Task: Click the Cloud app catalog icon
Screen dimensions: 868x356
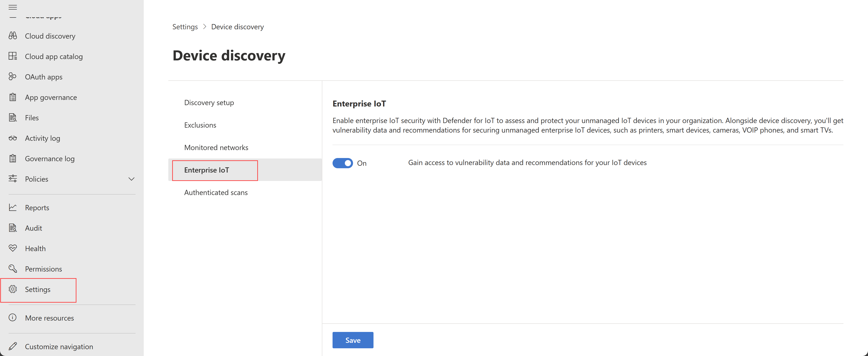Action: 14,56
